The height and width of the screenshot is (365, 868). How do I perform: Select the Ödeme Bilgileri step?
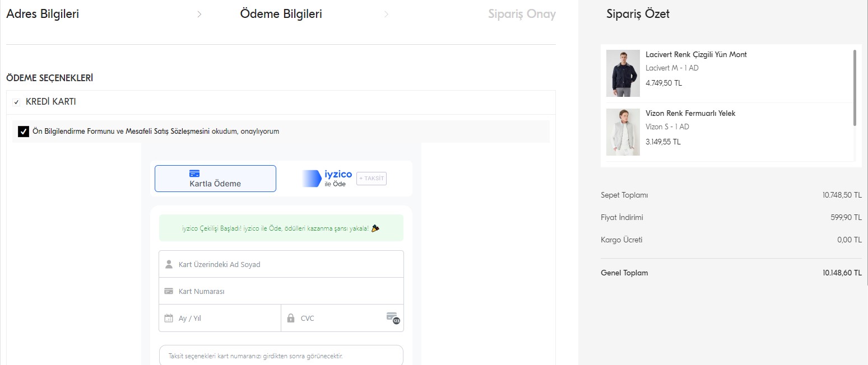281,14
